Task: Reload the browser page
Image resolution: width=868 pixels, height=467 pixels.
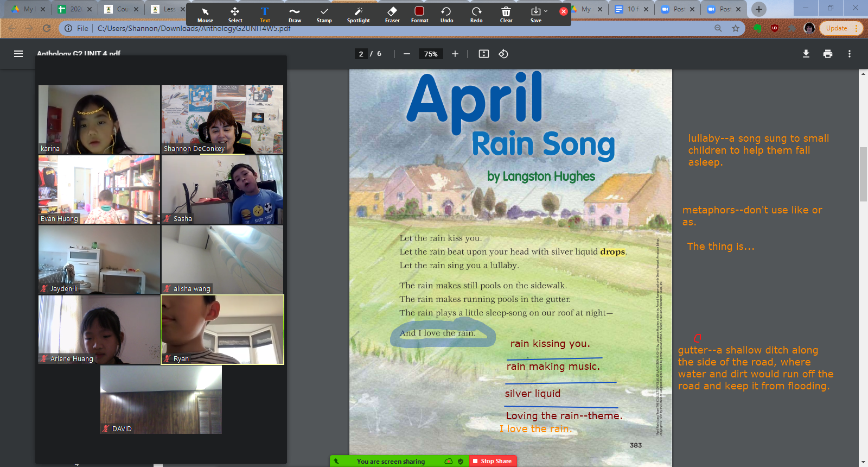Action: [47, 28]
